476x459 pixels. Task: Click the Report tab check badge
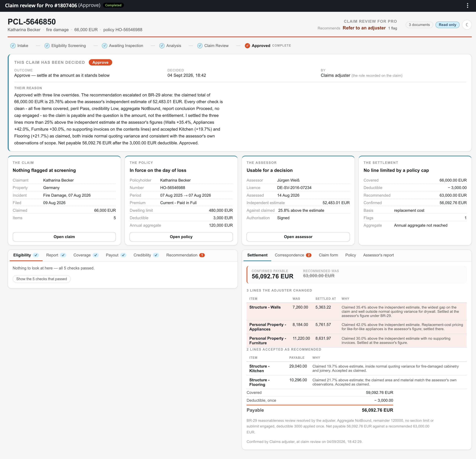[63, 255]
